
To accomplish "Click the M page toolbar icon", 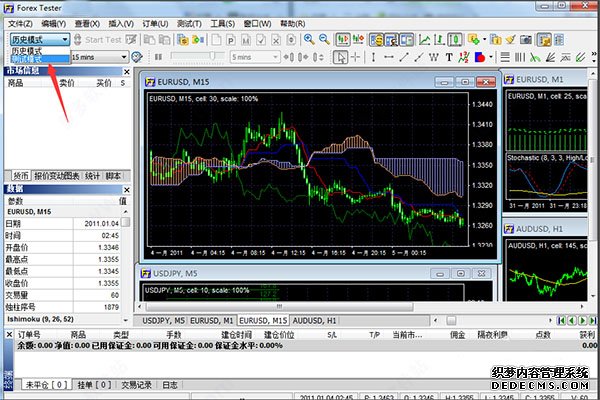I will pos(246,40).
